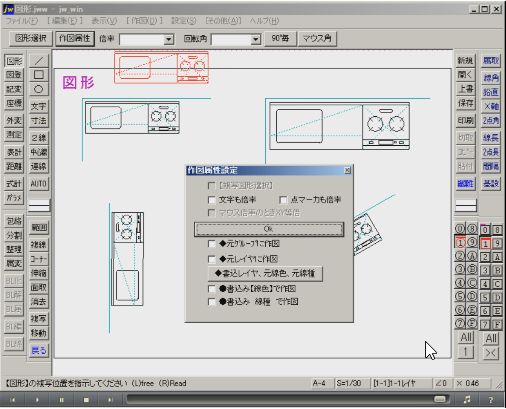The width and height of the screenshot is (506, 409).
Task: Activate the コーナー corner tool
Action: click(39, 259)
